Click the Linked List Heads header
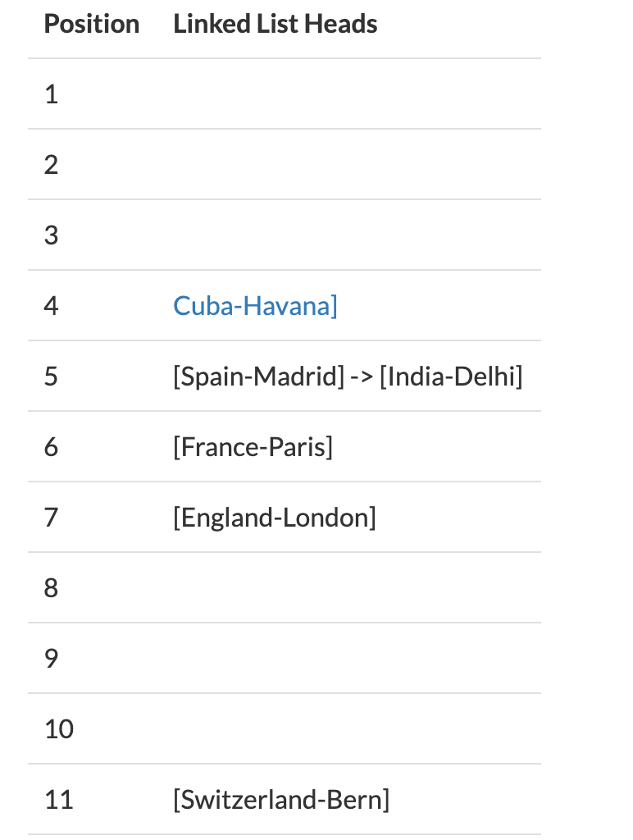Viewport: 633px width, 840px height. (x=276, y=24)
